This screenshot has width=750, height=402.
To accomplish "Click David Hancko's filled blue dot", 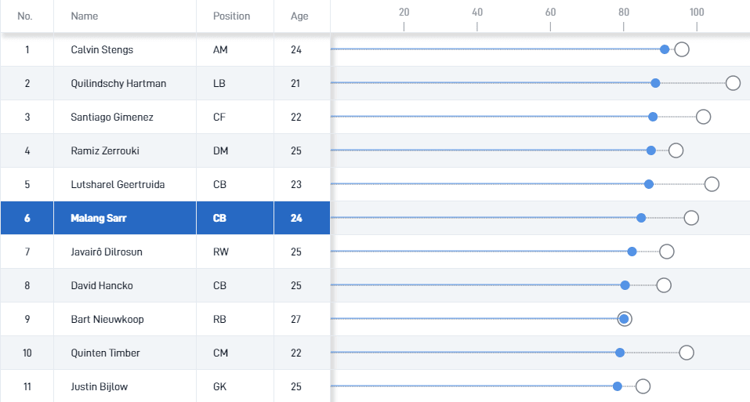I will 625,285.
